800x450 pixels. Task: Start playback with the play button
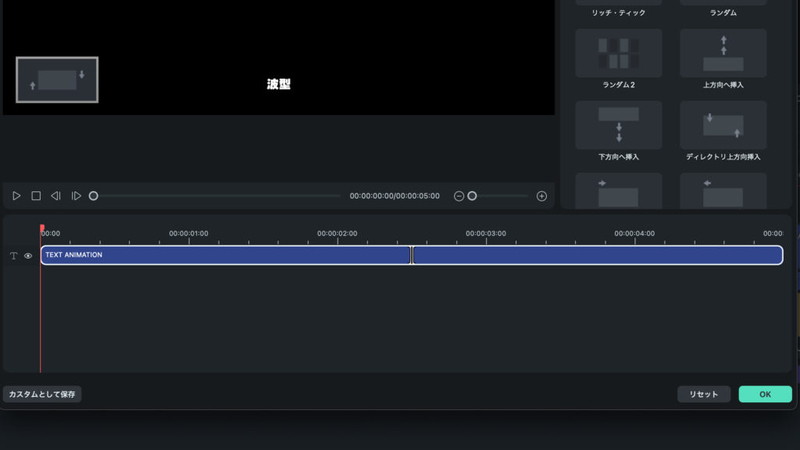tap(16, 196)
